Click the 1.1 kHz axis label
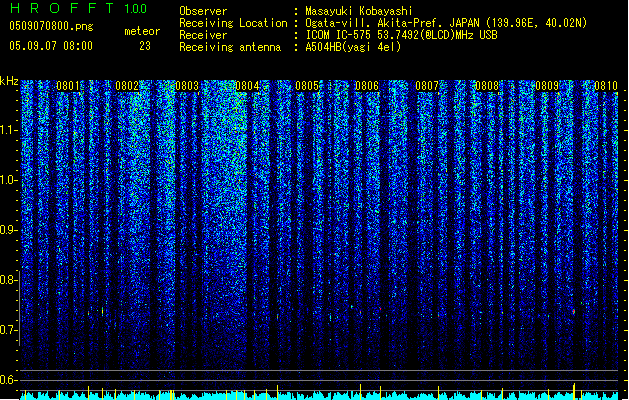 pyautogui.click(x=9, y=130)
